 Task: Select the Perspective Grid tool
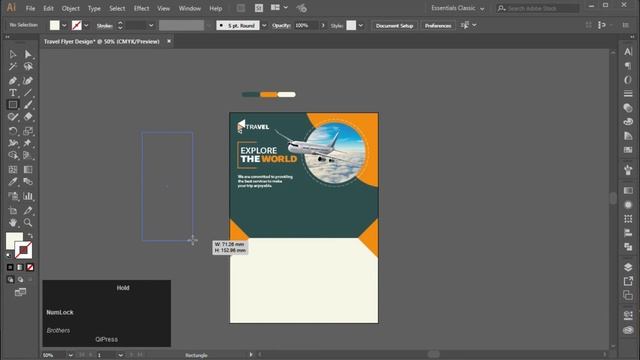coord(28,156)
